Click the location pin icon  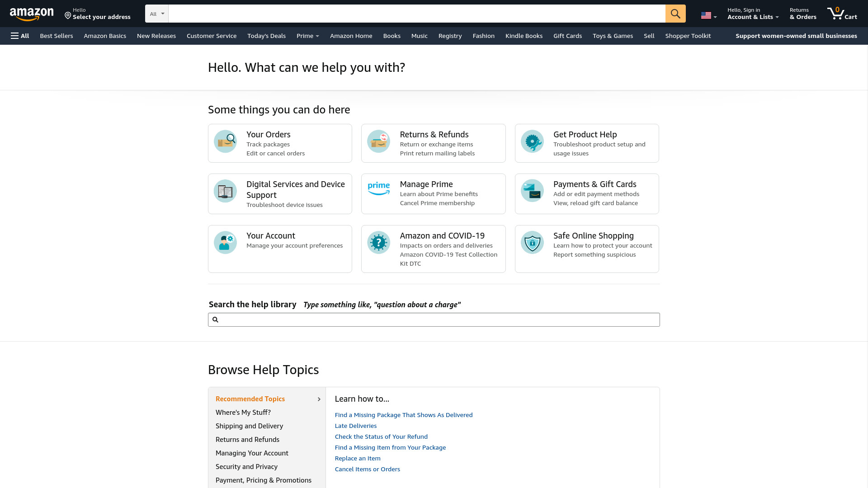(68, 16)
